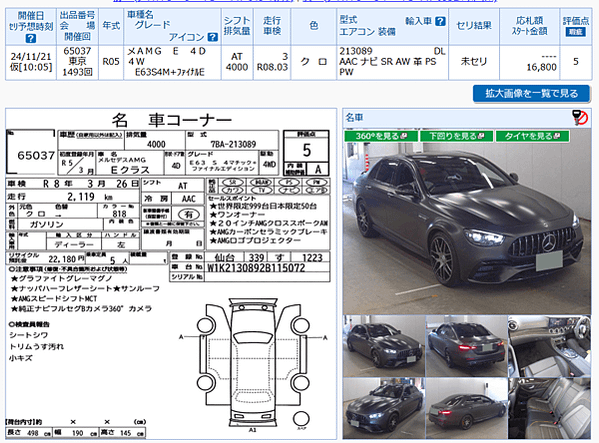Open the 下回りを見る underbody view
The image size is (599, 443).
(x=457, y=136)
